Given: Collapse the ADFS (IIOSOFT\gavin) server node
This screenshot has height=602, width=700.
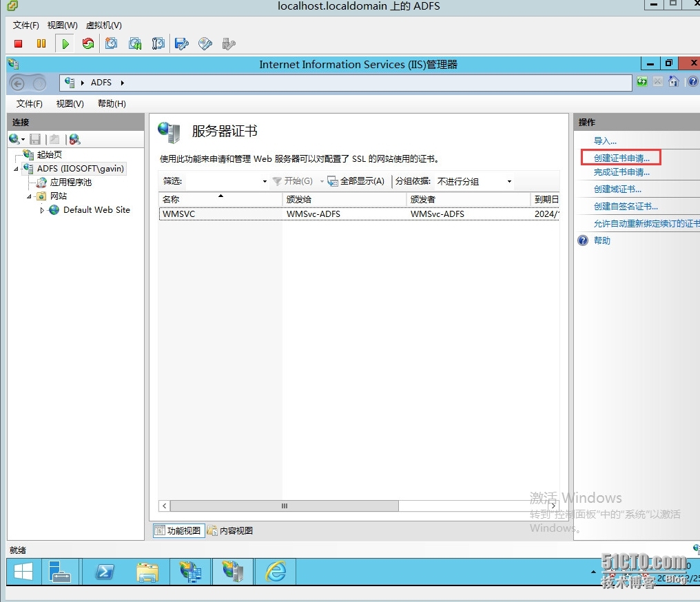Looking at the screenshot, I should pyautogui.click(x=16, y=169).
